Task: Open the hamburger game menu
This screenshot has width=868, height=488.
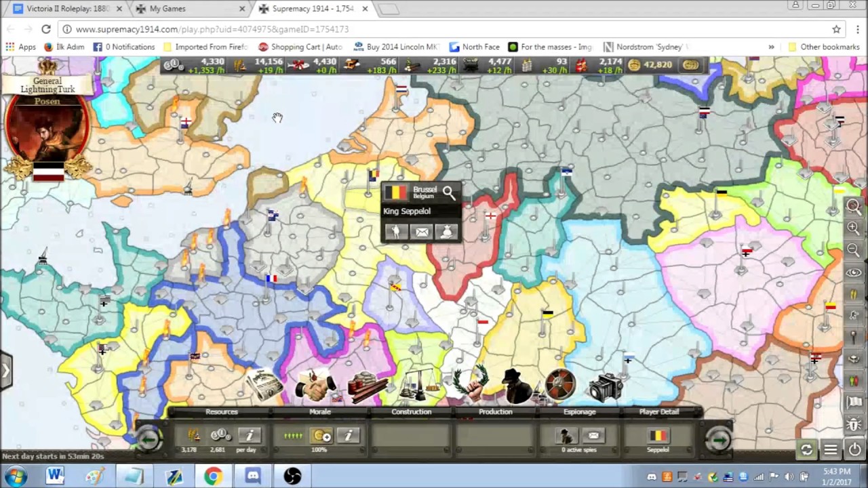Action: pyautogui.click(x=831, y=449)
